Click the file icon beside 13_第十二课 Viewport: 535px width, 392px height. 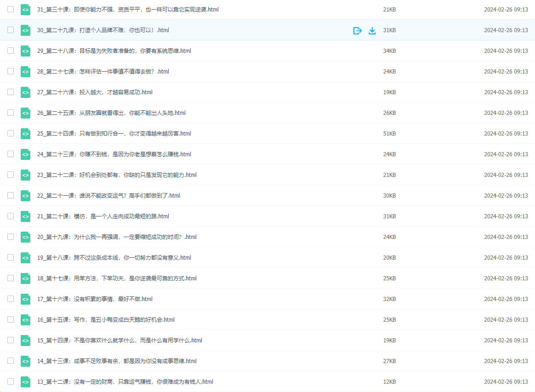(x=25, y=382)
